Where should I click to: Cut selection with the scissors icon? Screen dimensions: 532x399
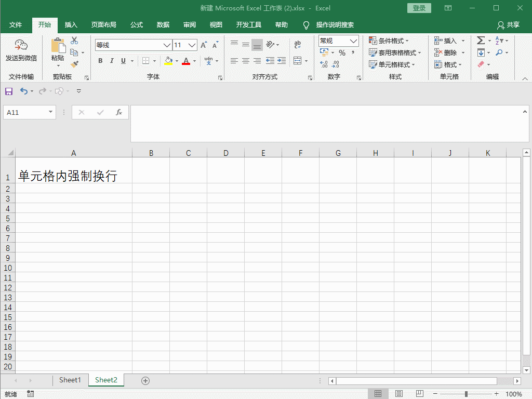[x=74, y=41]
